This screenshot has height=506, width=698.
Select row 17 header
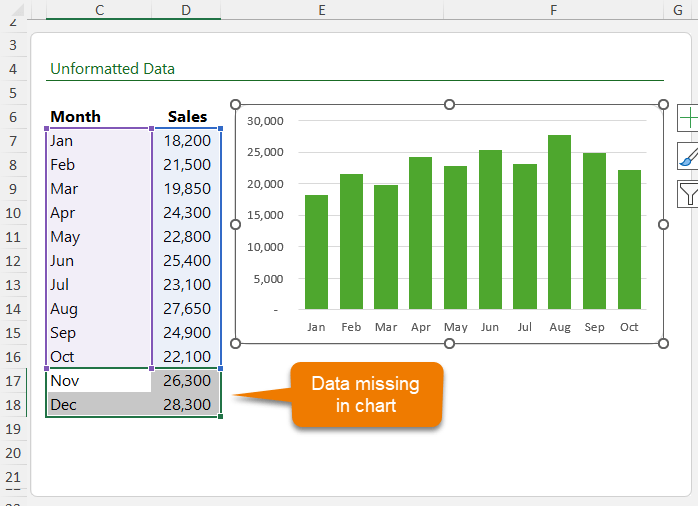(x=13, y=381)
